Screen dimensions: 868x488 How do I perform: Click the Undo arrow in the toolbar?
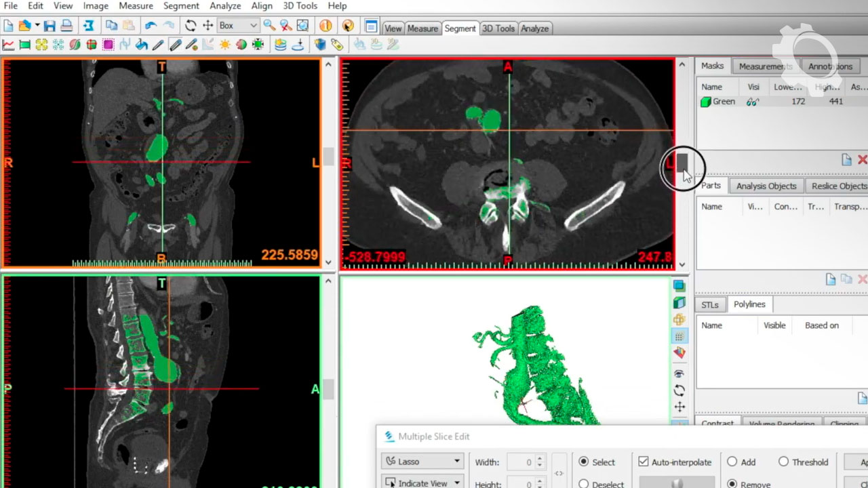click(x=151, y=26)
